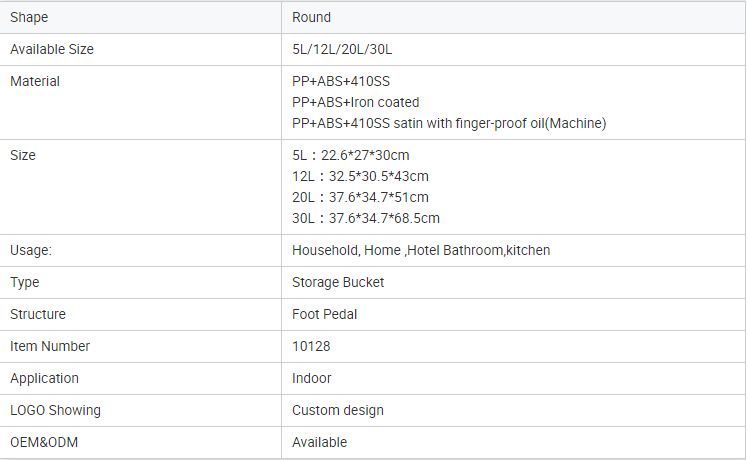Select the Round value cell
This screenshot has height=460, width=747.
pos(311,17)
